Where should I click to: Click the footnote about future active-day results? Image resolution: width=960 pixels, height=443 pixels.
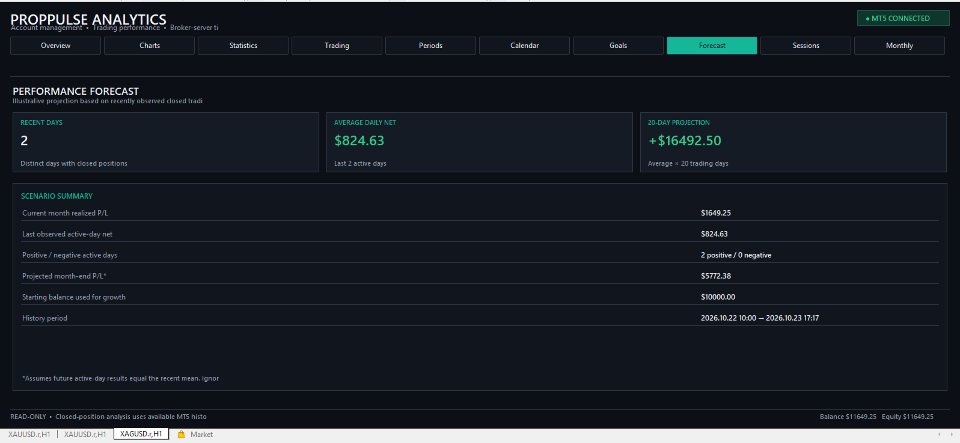point(121,378)
